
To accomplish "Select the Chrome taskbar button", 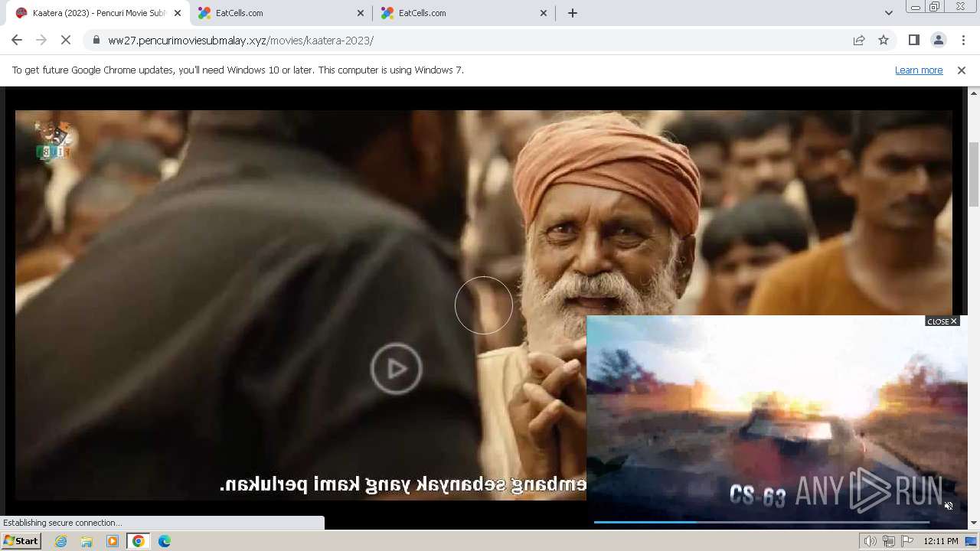I will click(139, 541).
